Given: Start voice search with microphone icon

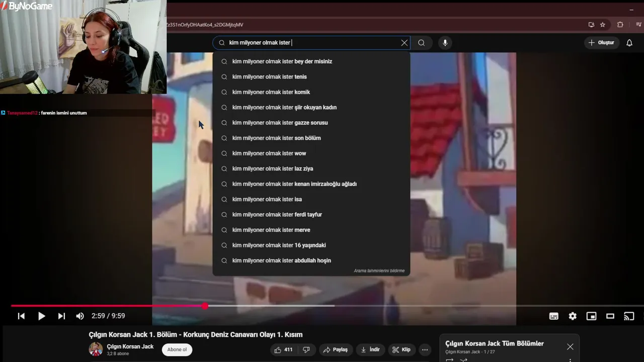Looking at the screenshot, I should 445,43.
